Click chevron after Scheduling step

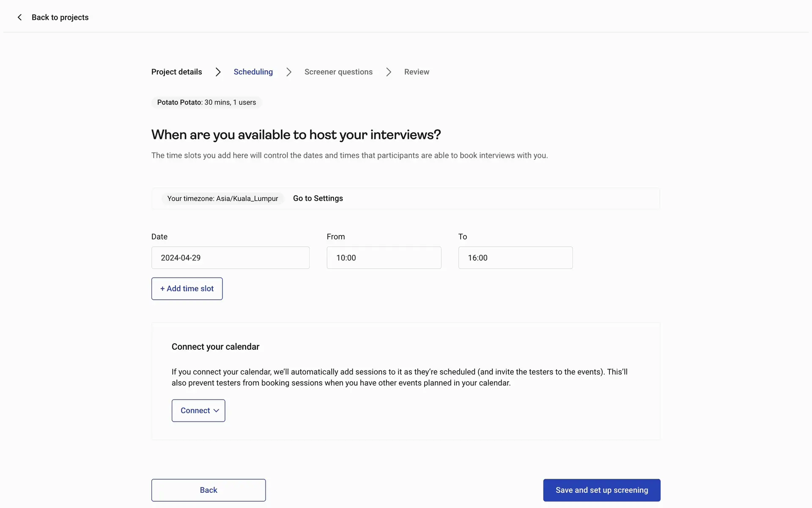pyautogui.click(x=289, y=72)
